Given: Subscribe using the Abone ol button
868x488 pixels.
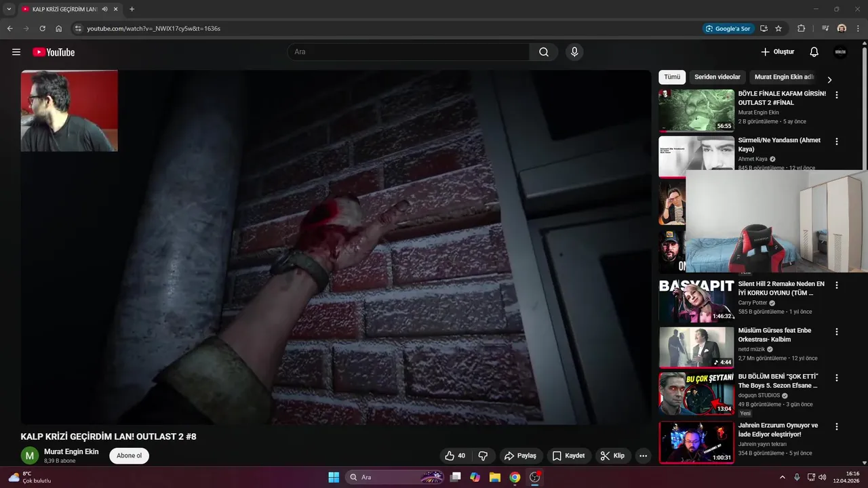Looking at the screenshot, I should coord(129,455).
